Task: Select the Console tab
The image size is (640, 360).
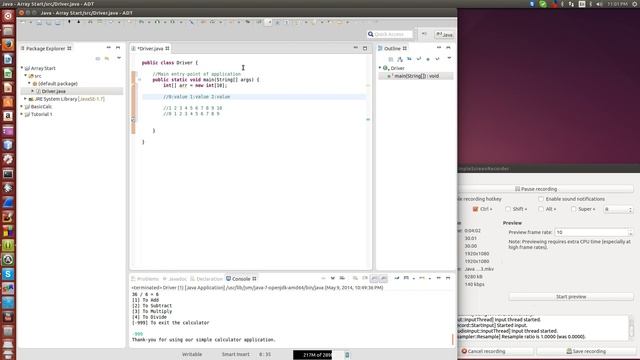Action: coord(241,279)
